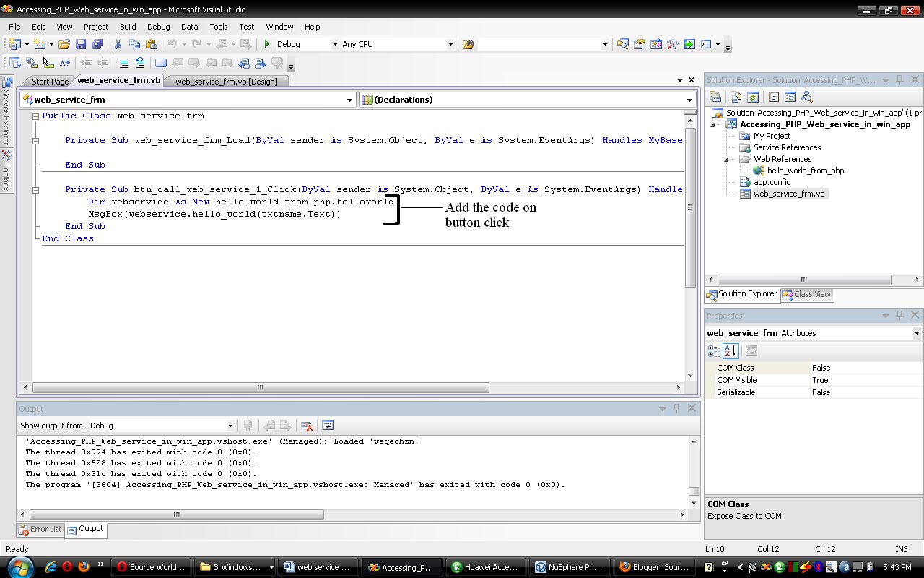
Task: Toggle a bookmark on current line
Action: pos(161,63)
